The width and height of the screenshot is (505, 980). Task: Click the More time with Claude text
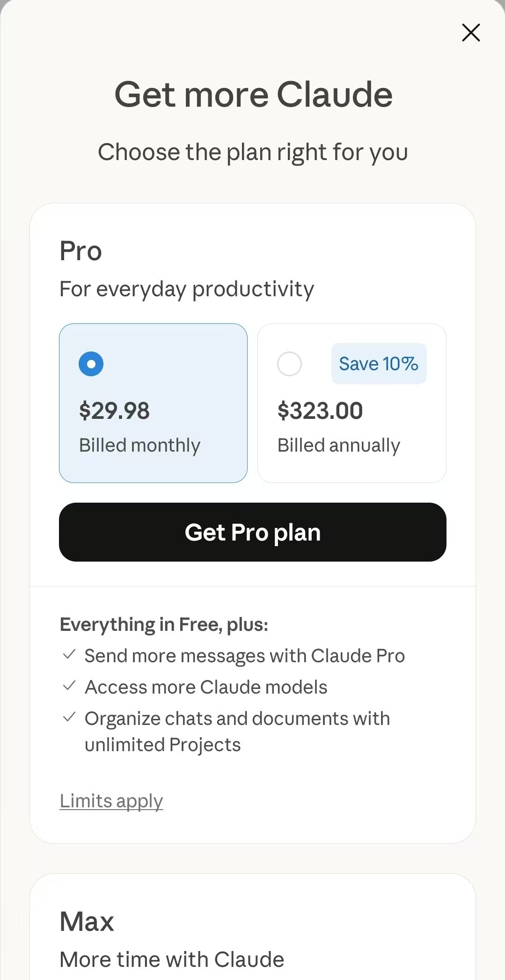[172, 959]
